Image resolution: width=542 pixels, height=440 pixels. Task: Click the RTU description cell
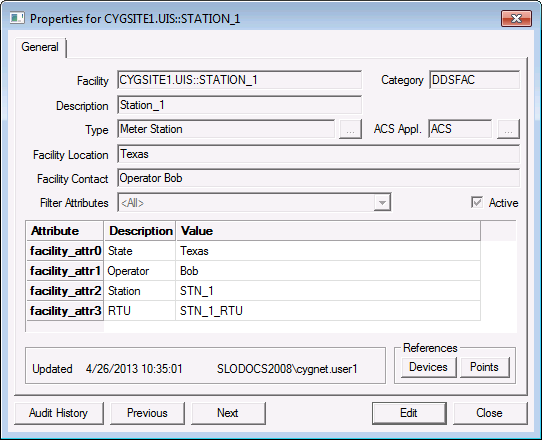point(140,311)
